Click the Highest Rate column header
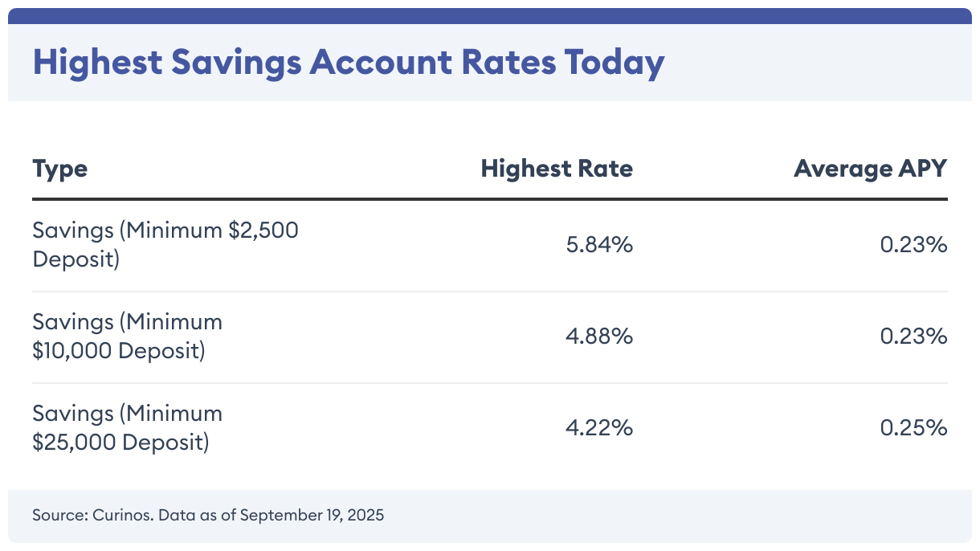 coord(557,169)
